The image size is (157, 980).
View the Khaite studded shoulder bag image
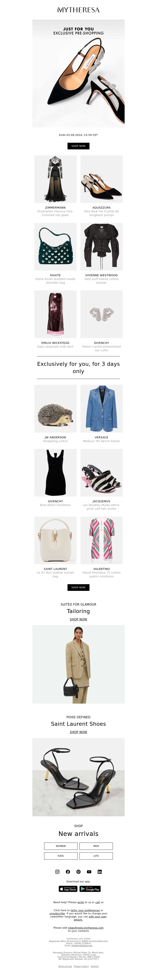coord(55,247)
